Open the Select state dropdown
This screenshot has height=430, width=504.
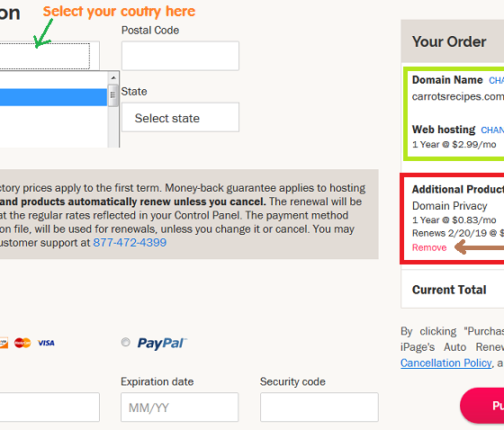(180, 117)
